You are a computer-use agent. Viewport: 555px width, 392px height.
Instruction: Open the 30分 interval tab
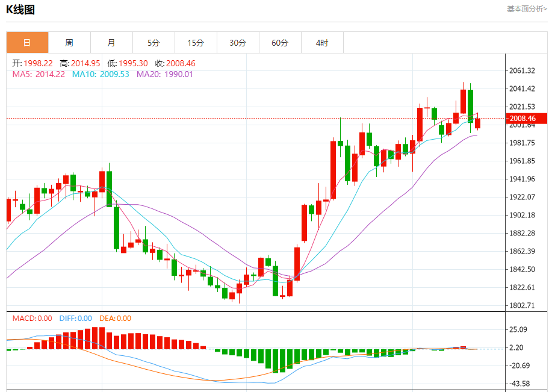click(238, 43)
